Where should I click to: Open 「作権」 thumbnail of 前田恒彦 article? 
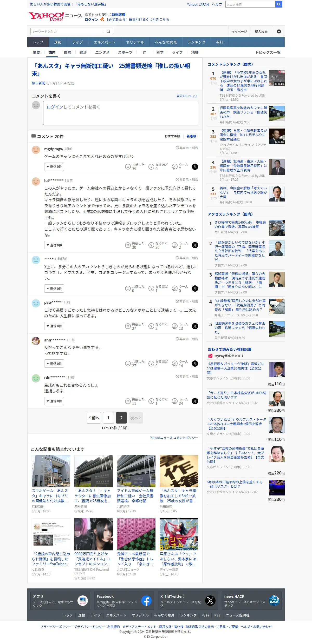(179, 471)
